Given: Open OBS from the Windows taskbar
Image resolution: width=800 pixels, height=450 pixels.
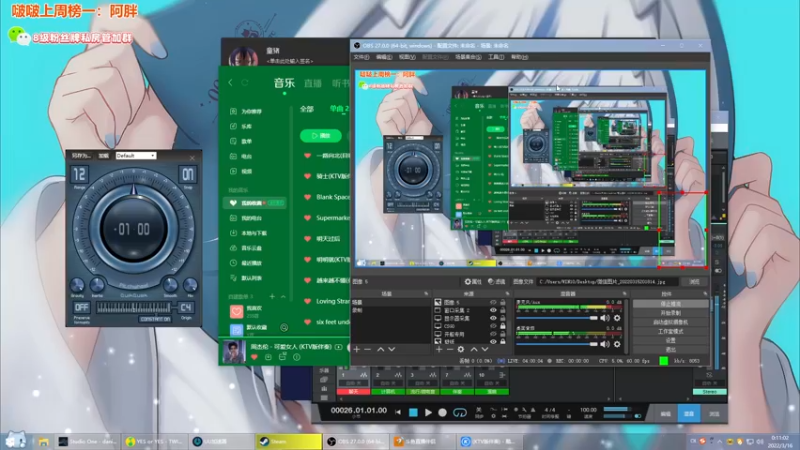Looking at the screenshot, I should [x=356, y=441].
